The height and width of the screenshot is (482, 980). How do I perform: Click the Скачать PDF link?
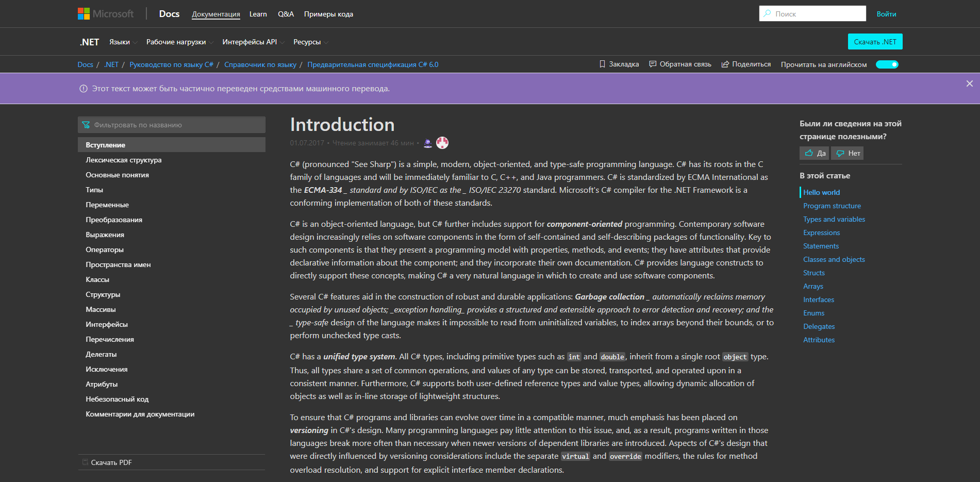coord(111,462)
